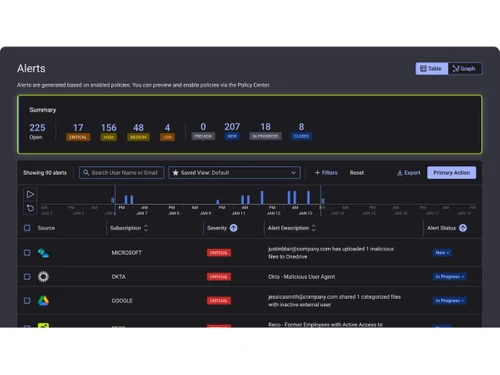
Task: Switch to the Graph view tab
Action: click(464, 69)
